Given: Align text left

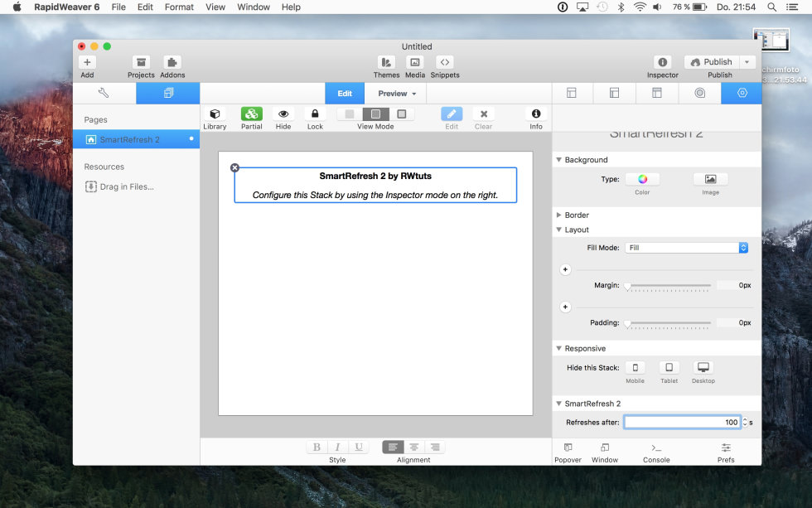Looking at the screenshot, I should (393, 448).
